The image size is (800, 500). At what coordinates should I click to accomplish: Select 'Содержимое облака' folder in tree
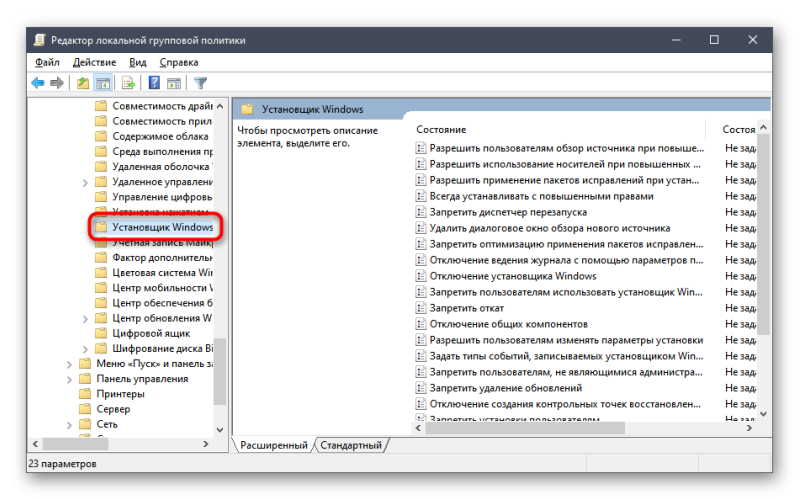[x=160, y=136]
